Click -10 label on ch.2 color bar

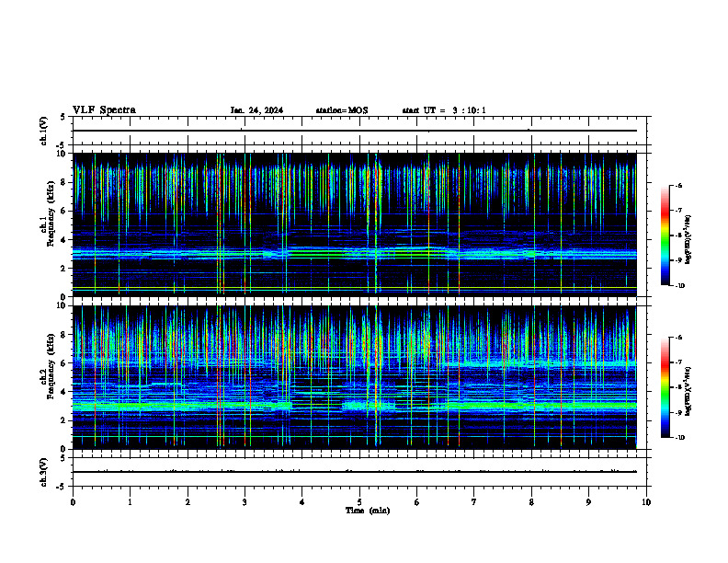click(x=679, y=438)
